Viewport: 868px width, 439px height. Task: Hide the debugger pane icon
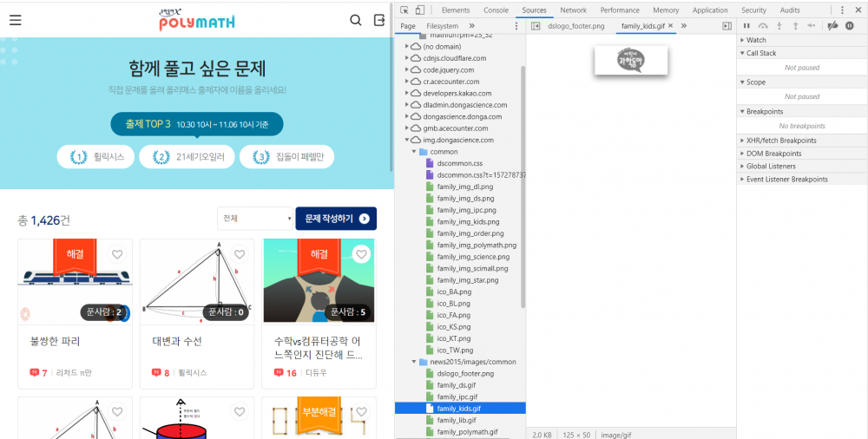[x=727, y=26]
